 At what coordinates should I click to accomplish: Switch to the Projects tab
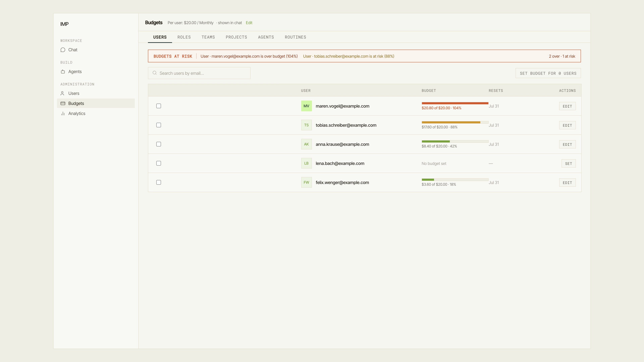coord(236,37)
